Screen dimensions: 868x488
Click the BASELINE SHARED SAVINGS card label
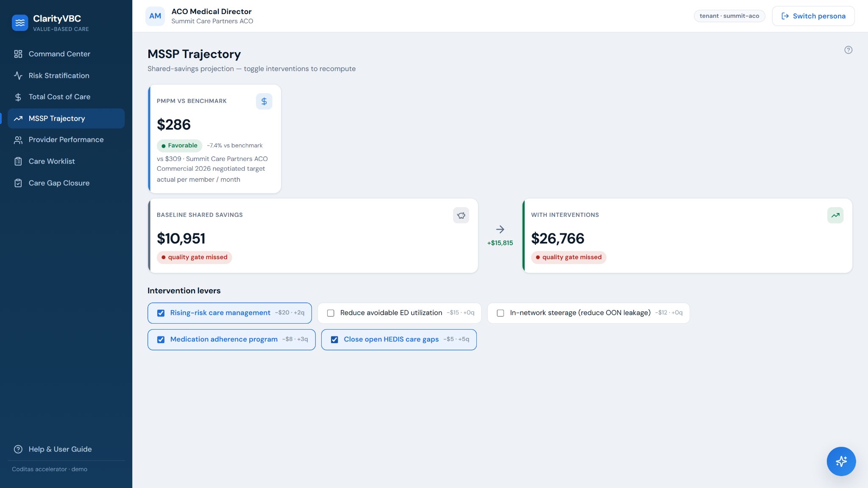[x=200, y=215]
